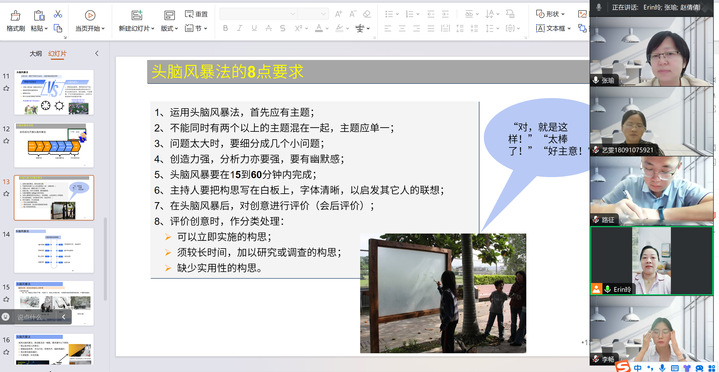Click the 文本框 text box icon
The image size is (719, 372).
[x=540, y=28]
